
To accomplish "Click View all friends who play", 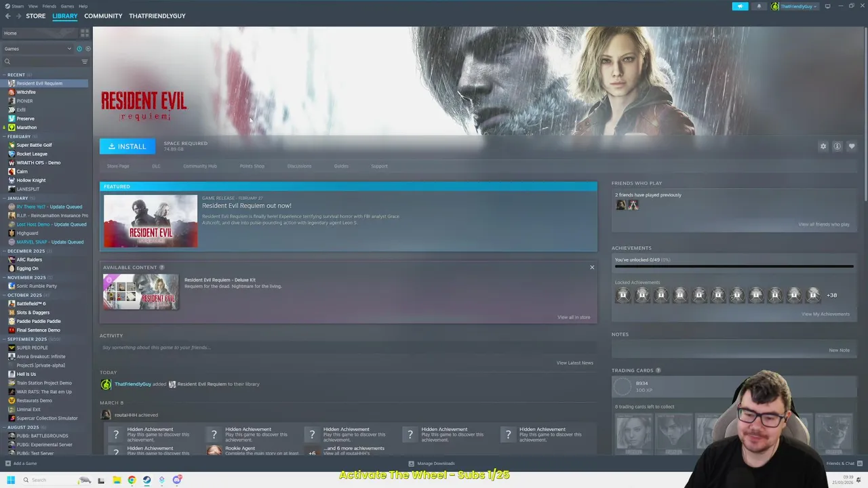I will click(x=824, y=224).
